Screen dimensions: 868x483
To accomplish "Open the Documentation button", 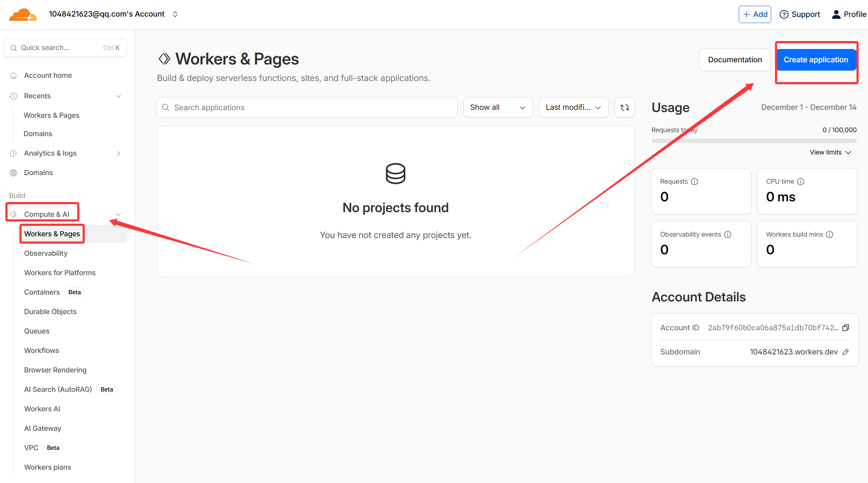I will click(x=735, y=60).
